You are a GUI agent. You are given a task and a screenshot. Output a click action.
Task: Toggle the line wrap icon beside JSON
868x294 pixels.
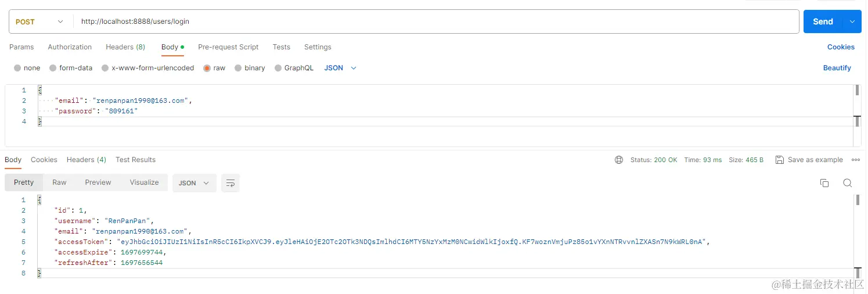(230, 183)
